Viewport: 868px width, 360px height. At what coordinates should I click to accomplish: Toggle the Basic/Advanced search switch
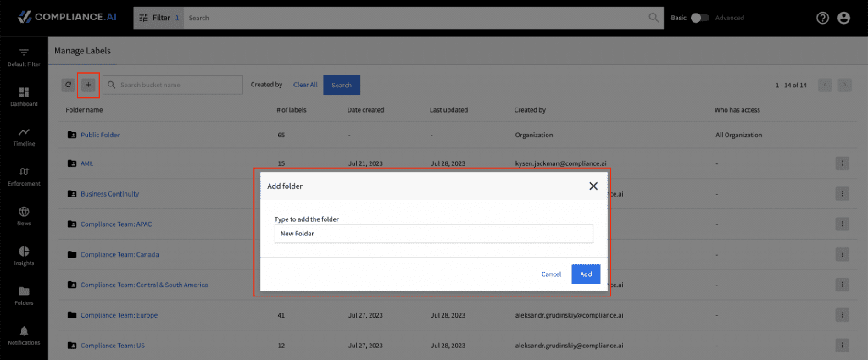[699, 18]
